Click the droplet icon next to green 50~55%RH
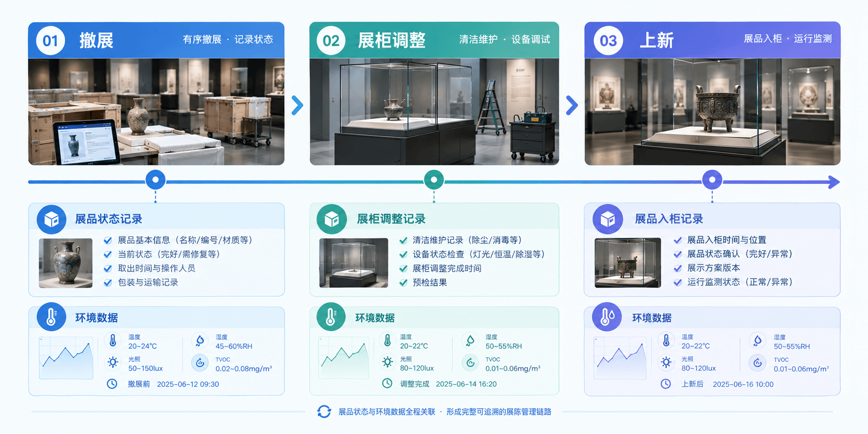This screenshot has height=434, width=868. (470, 340)
